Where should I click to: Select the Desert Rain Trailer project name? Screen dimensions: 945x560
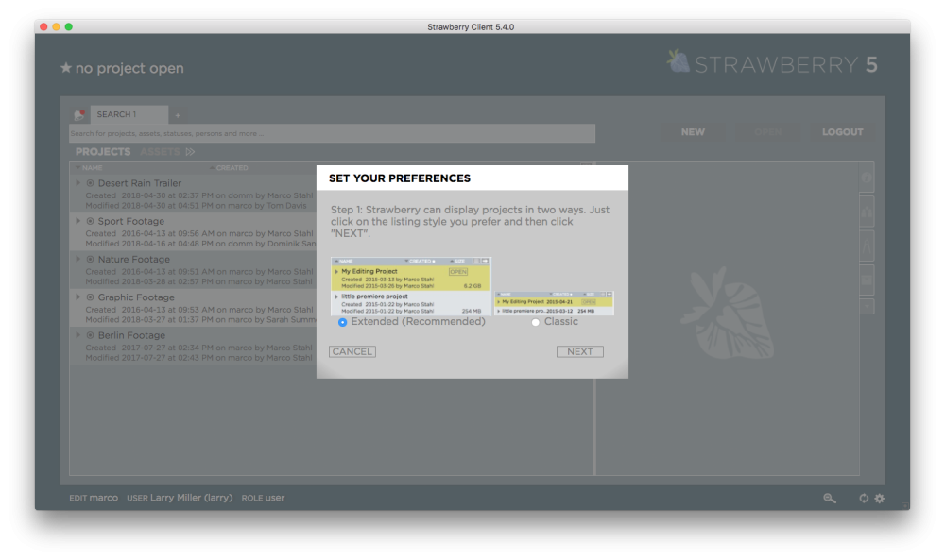pyautogui.click(x=140, y=183)
